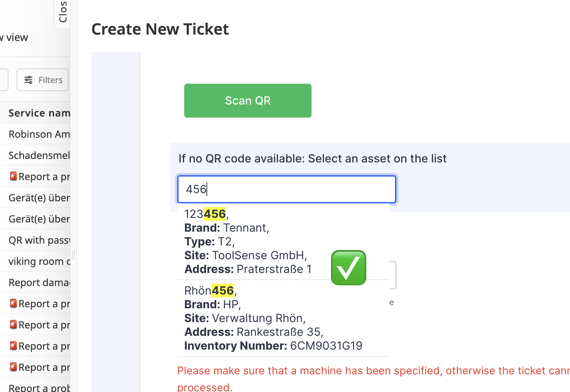
Task: Click the vertical Close tab
Action: tap(63, 12)
